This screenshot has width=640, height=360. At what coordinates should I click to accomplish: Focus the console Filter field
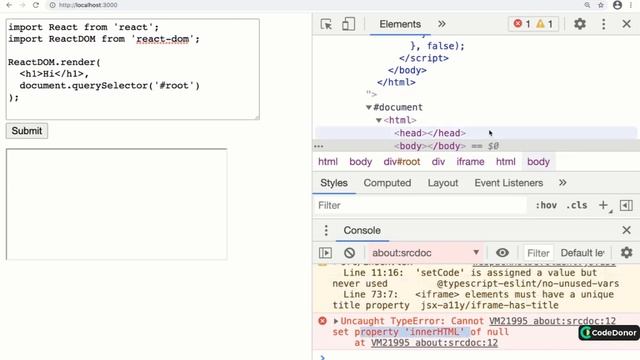click(x=538, y=253)
